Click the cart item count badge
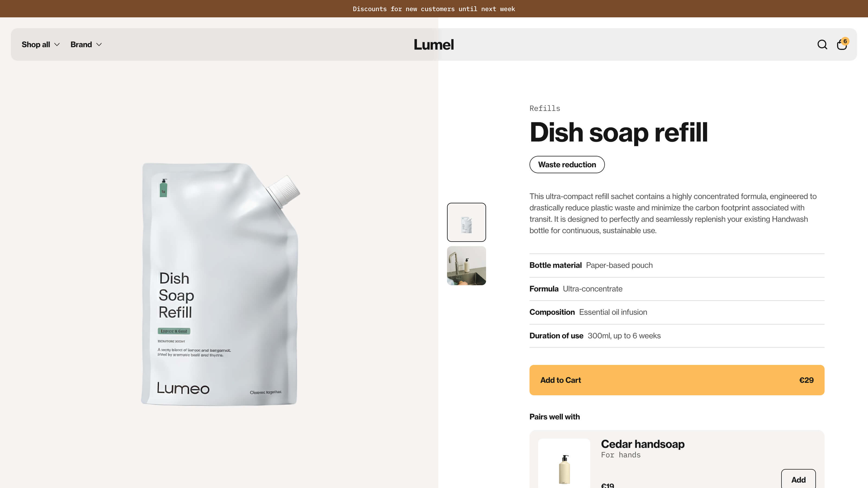The width and height of the screenshot is (868, 488). point(845,41)
